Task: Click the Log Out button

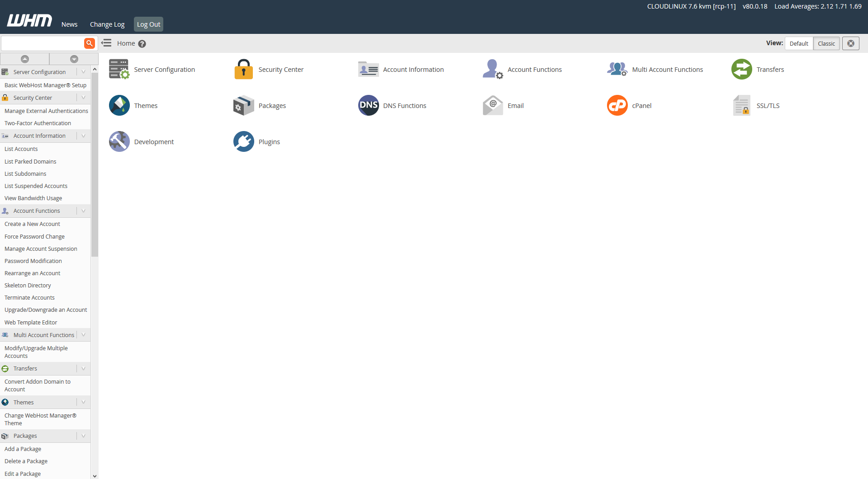Action: pyautogui.click(x=148, y=24)
